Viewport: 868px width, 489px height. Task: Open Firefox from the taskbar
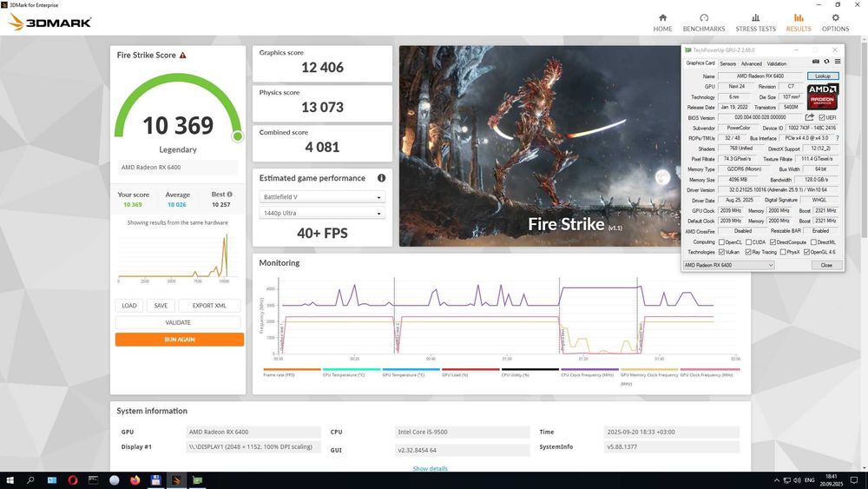point(135,480)
